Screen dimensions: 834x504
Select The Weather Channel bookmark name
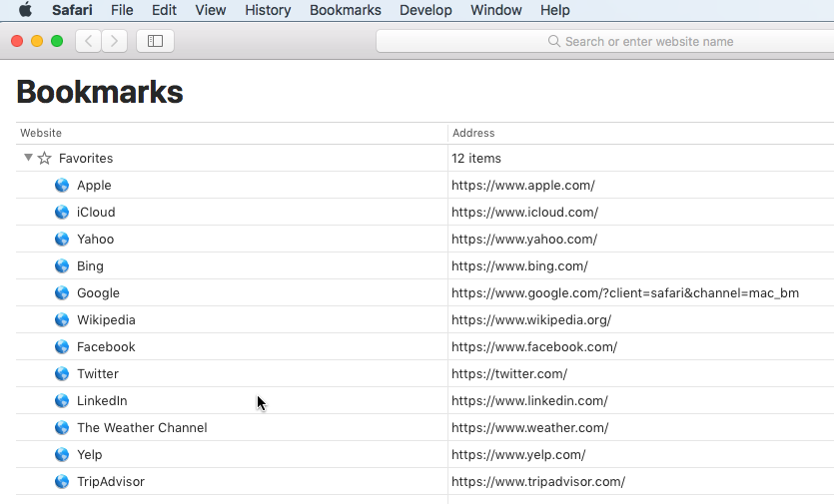tap(142, 428)
